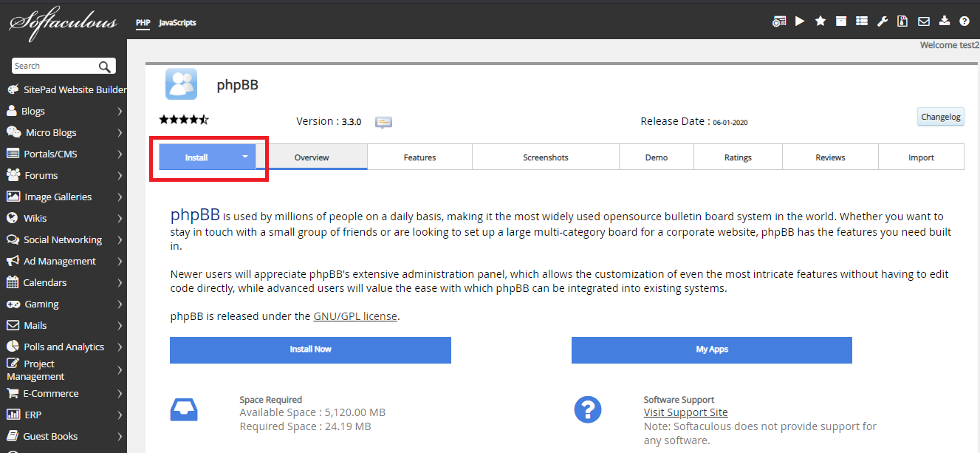Click the Forums group icon
Viewport: 980px width, 453px height.
(x=13, y=175)
